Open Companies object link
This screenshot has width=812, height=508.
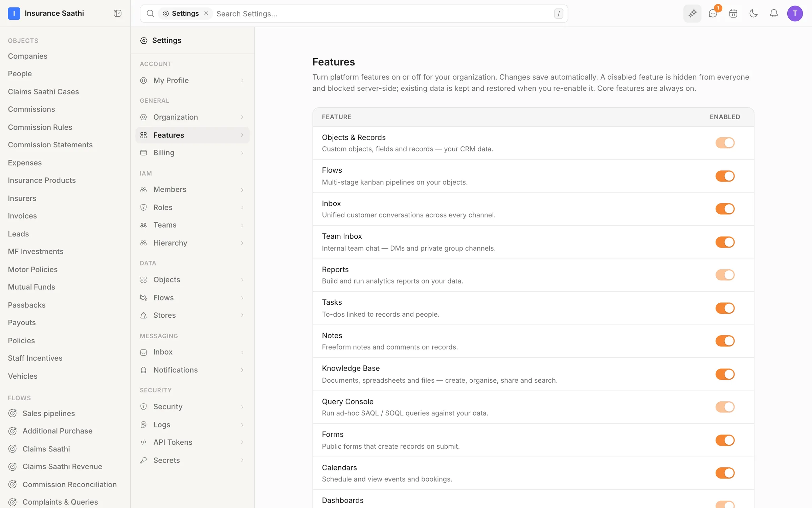(x=28, y=56)
